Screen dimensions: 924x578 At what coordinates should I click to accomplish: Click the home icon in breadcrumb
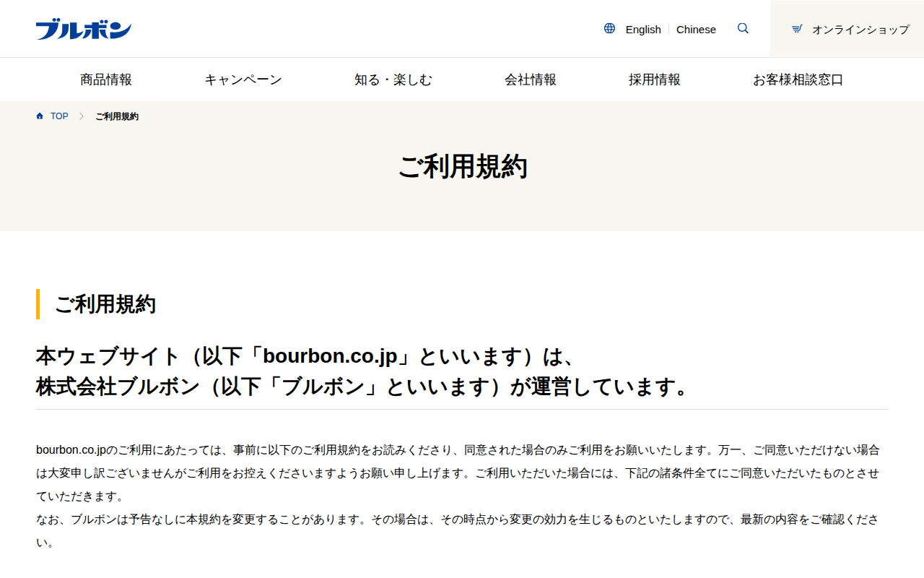40,116
